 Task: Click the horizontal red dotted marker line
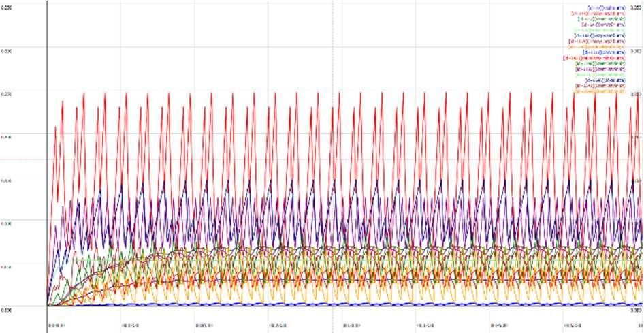click(x=321, y=159)
